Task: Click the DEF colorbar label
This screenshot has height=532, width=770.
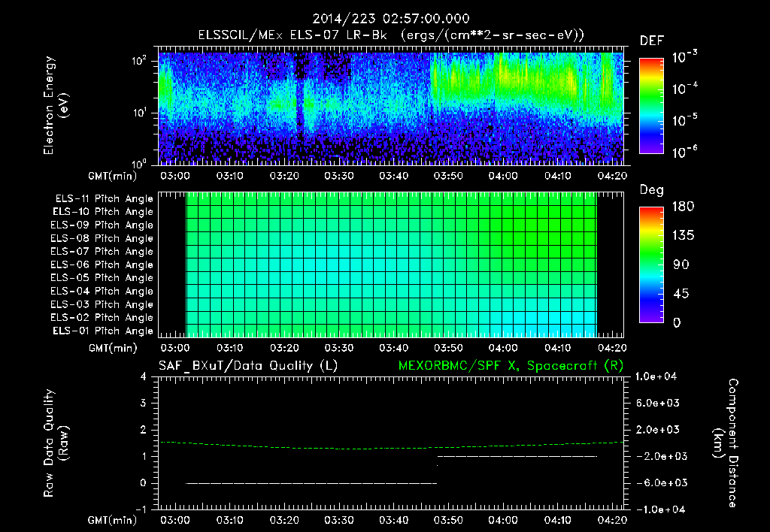Action: (652, 41)
